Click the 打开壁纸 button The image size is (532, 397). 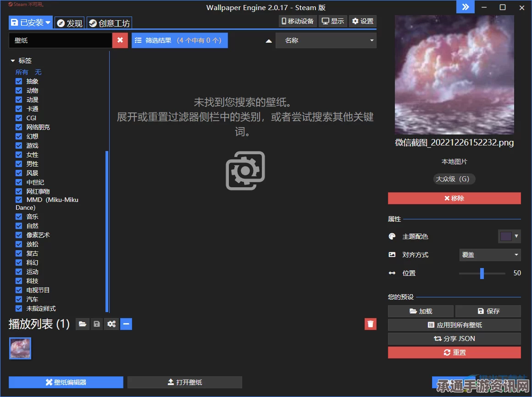coord(185,382)
